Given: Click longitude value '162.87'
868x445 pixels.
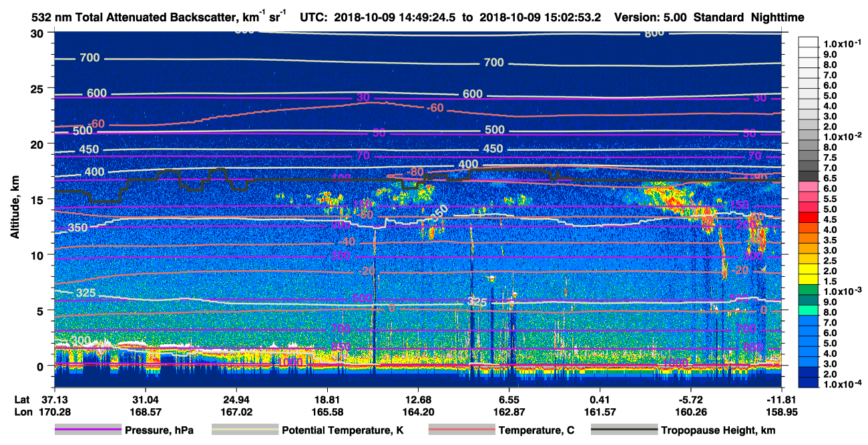Looking at the screenshot, I should point(509,412).
